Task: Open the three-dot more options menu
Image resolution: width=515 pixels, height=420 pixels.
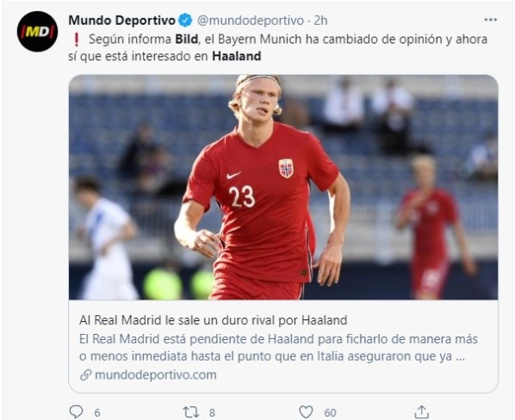Action: (490, 20)
